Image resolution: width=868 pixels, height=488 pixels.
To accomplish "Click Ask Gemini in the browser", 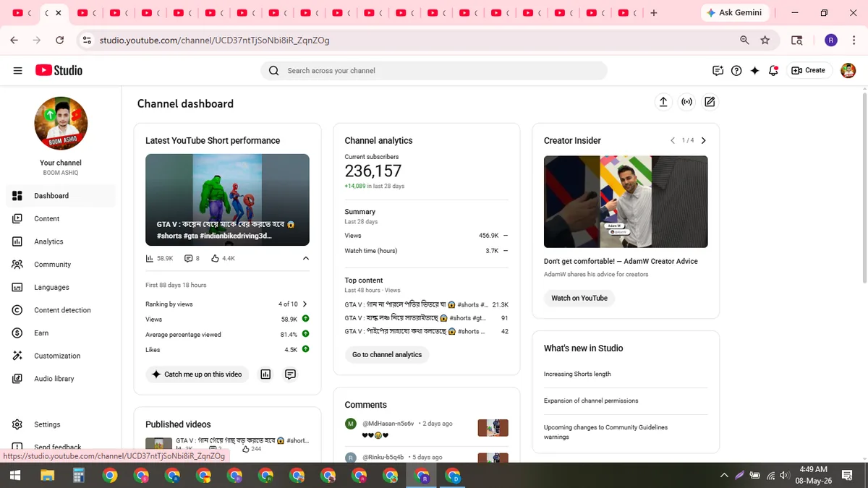I will [x=735, y=13].
